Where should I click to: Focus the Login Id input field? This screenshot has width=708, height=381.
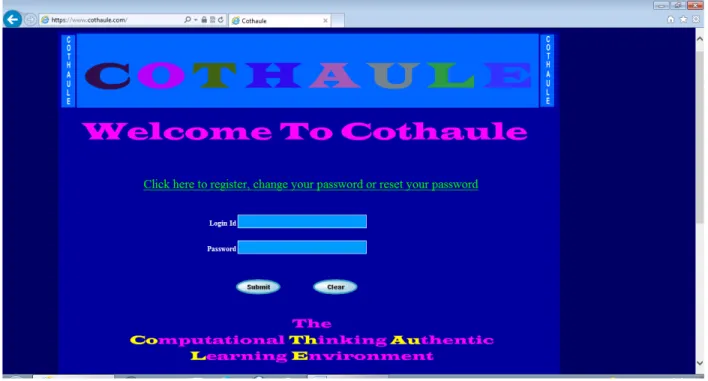tap(302, 222)
